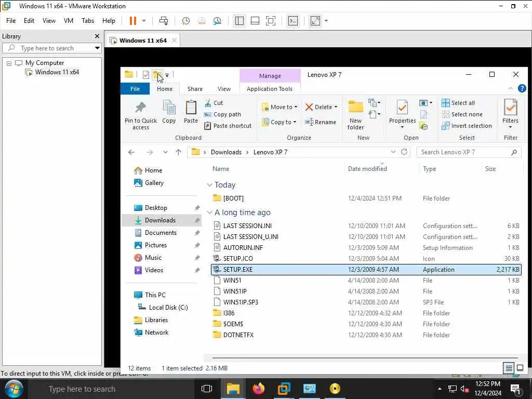
Task: Click the Search Lenovo XP 7 box
Action: [x=469, y=152]
